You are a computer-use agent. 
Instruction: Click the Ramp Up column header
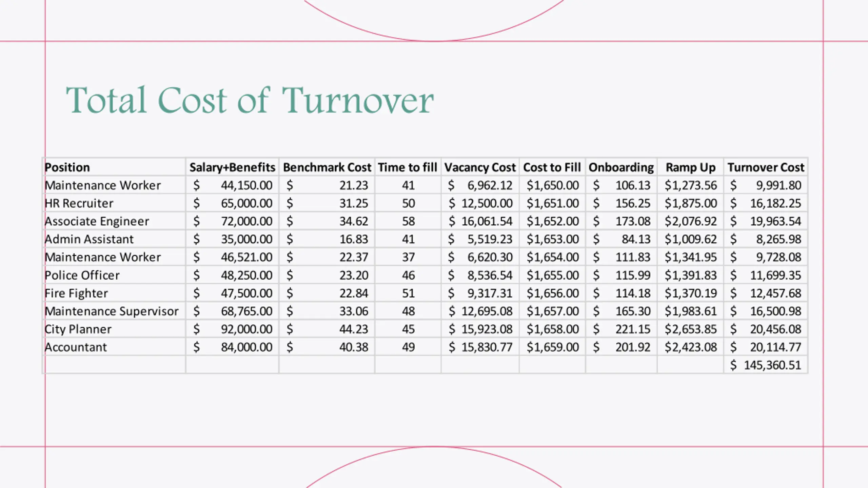[690, 167]
